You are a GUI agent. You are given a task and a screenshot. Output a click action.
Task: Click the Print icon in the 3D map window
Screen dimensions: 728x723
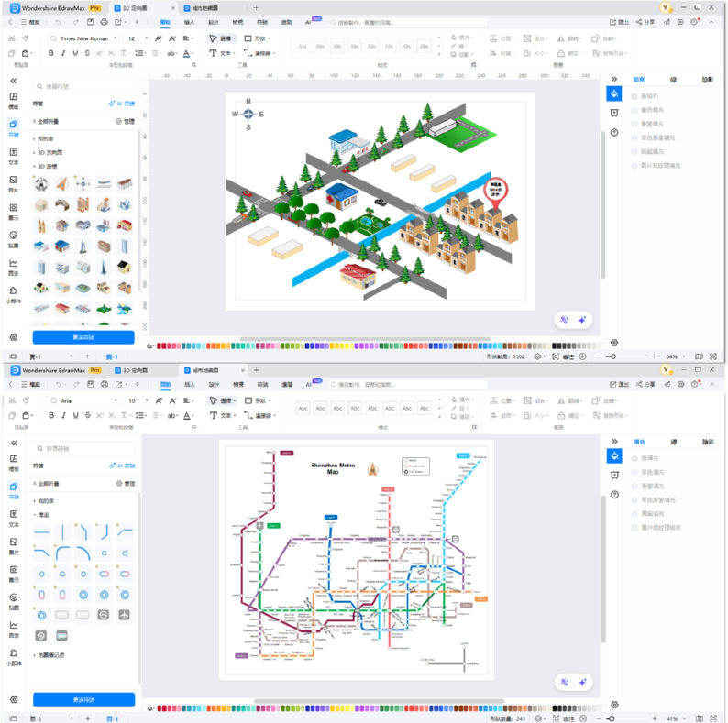(x=104, y=22)
